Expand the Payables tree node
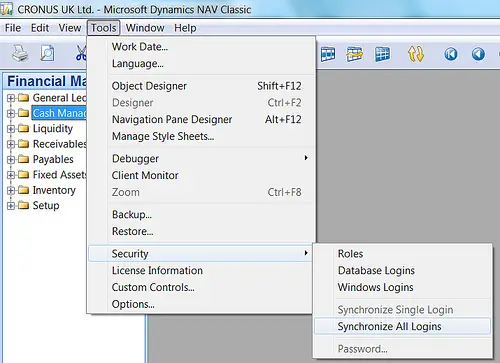Image resolution: width=500 pixels, height=363 pixels. [11, 159]
